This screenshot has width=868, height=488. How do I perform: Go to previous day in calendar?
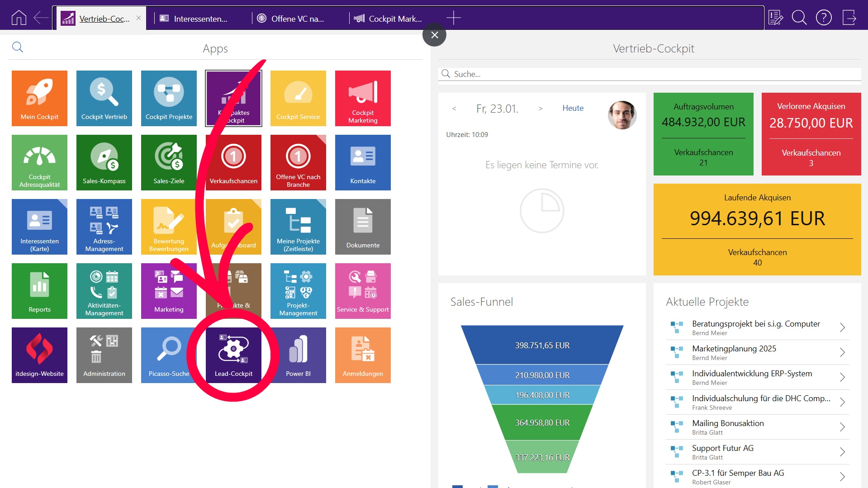click(x=454, y=109)
